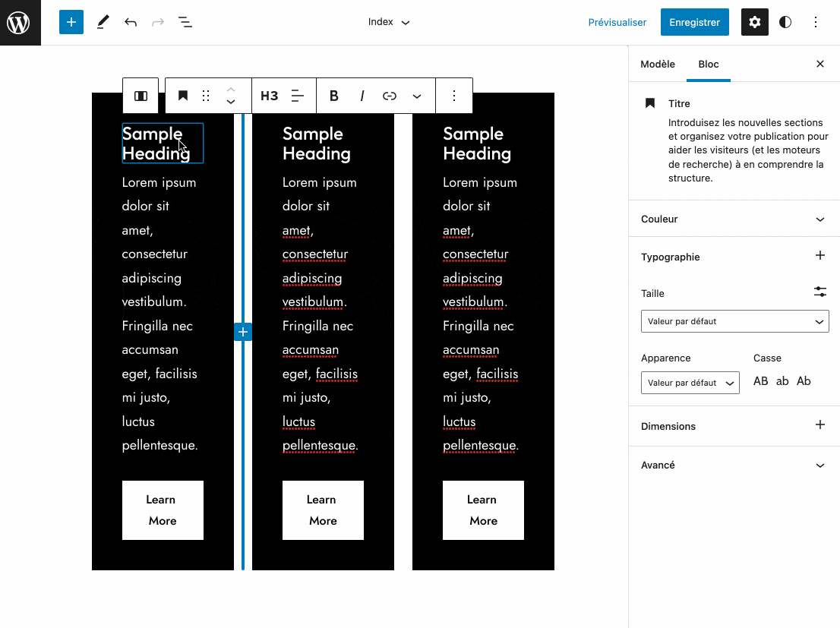Click the H3 heading level selector
The image size is (840, 628).
[269, 96]
